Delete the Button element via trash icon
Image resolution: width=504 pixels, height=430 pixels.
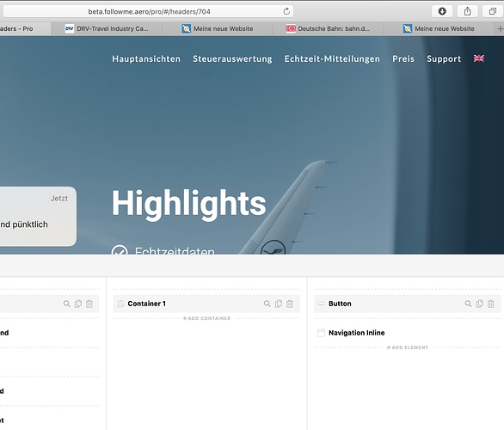pyautogui.click(x=490, y=304)
